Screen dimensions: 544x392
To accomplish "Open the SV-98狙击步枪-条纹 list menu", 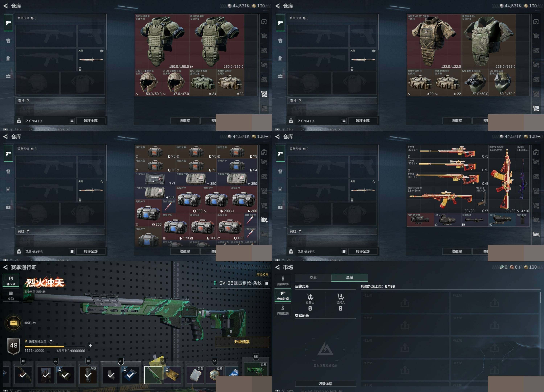I will pos(267,283).
